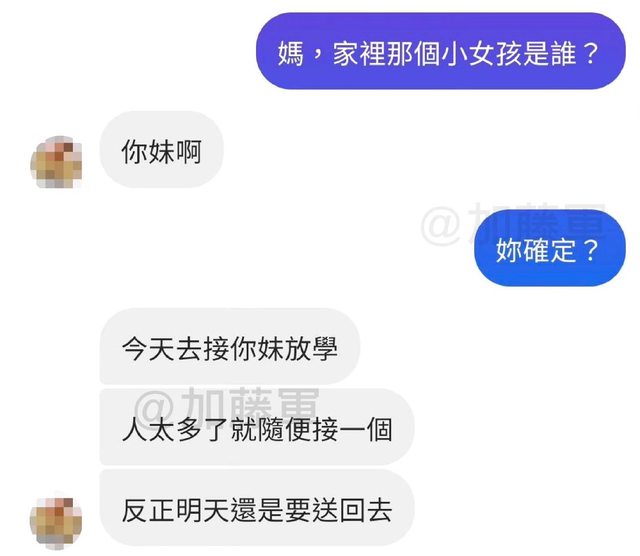This screenshot has height=556, width=640.
Task: Click the word 人太多 in the grey message
Action: pyautogui.click(x=162, y=429)
